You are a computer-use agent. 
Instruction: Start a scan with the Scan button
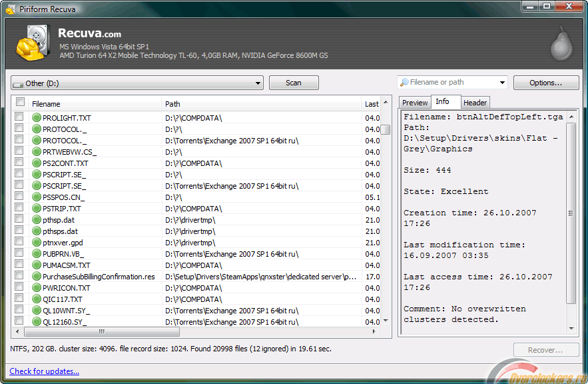tap(294, 83)
